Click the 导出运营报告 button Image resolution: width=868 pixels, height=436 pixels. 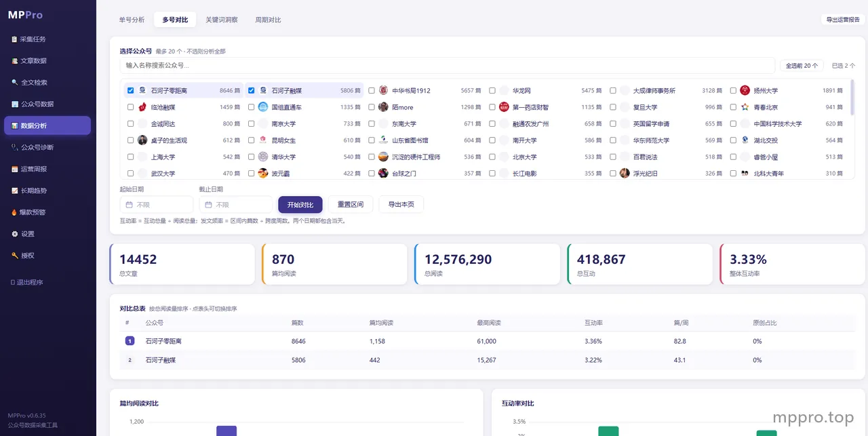click(843, 20)
